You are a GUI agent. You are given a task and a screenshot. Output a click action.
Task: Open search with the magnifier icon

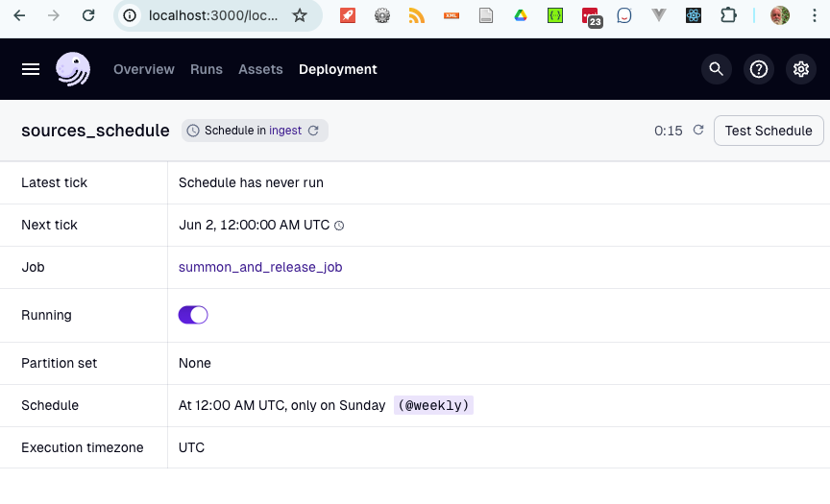click(x=717, y=69)
